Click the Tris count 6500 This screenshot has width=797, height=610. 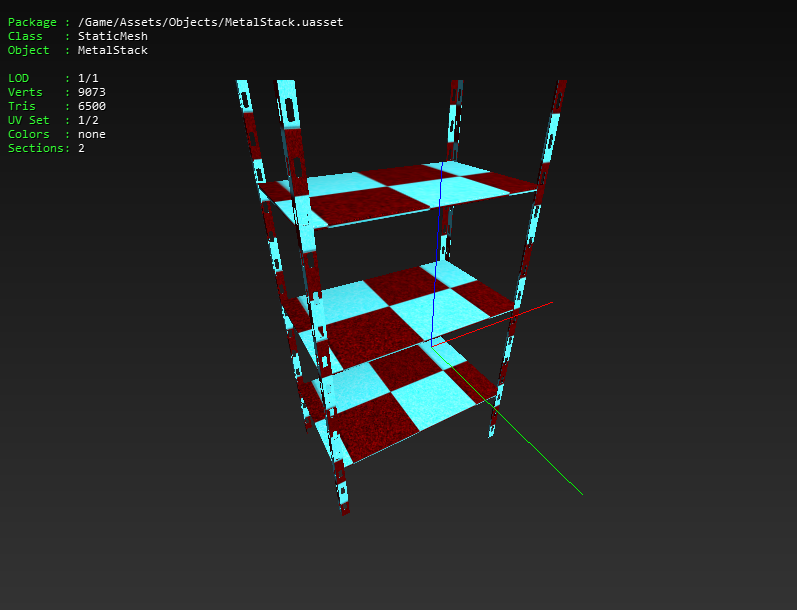pos(91,106)
